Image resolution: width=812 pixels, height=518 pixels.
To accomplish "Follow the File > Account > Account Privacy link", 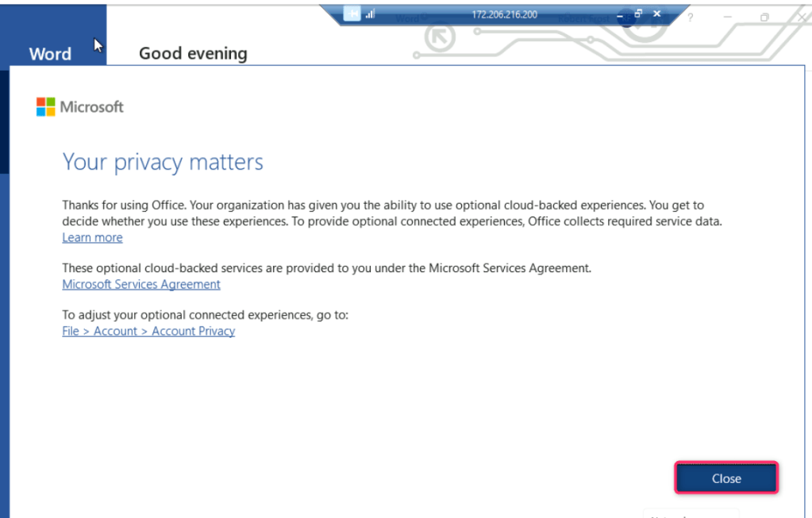I will pos(148,332).
